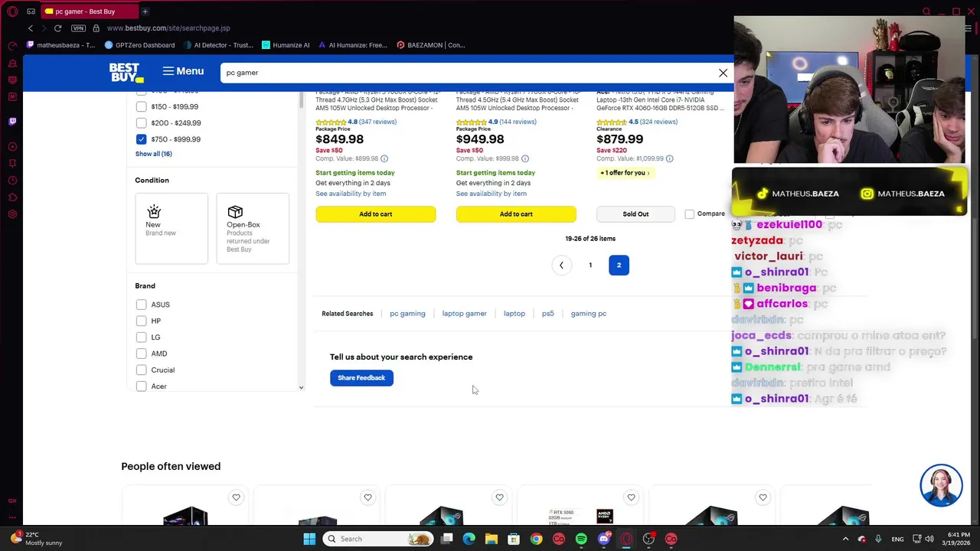980x551 pixels.
Task: Reload the Best Buy page
Action: pyautogui.click(x=57, y=28)
